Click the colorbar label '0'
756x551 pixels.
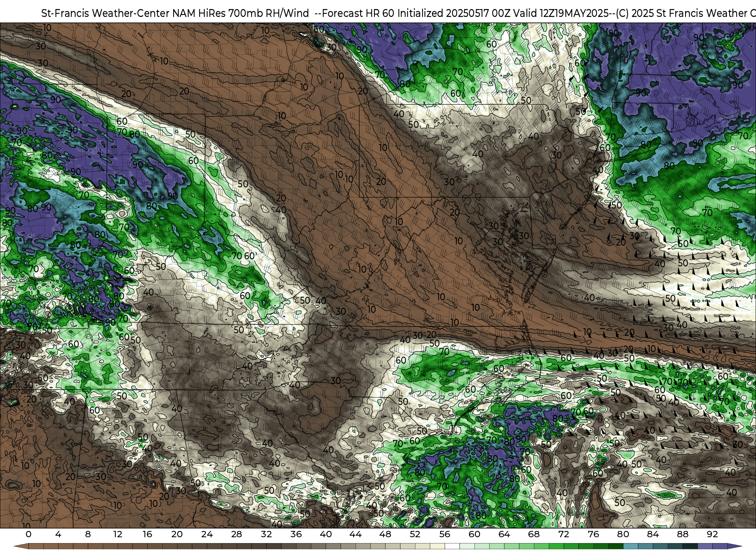point(28,534)
